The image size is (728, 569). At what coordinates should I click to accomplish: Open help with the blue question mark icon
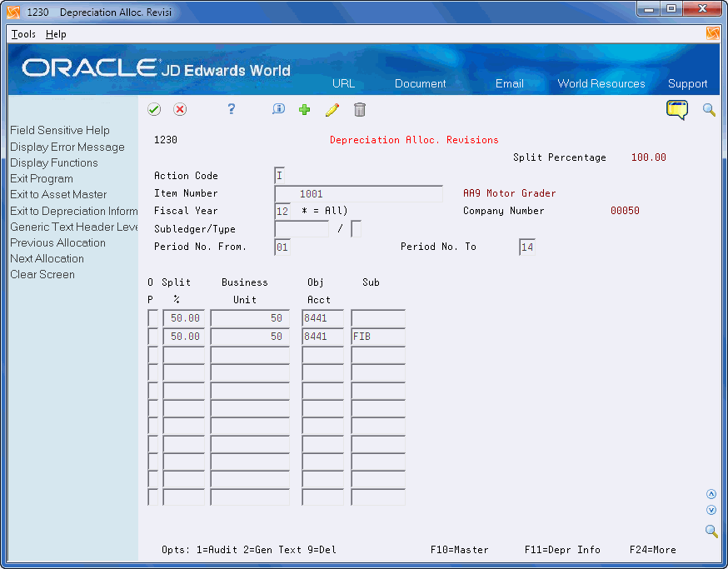coord(232,110)
